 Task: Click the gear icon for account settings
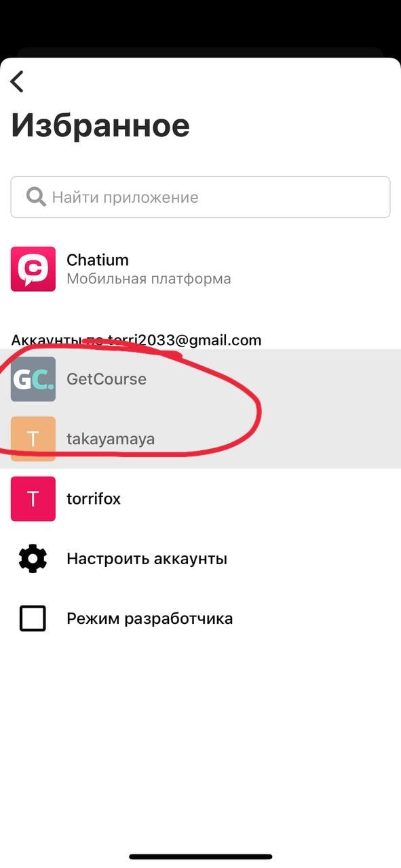(x=33, y=559)
